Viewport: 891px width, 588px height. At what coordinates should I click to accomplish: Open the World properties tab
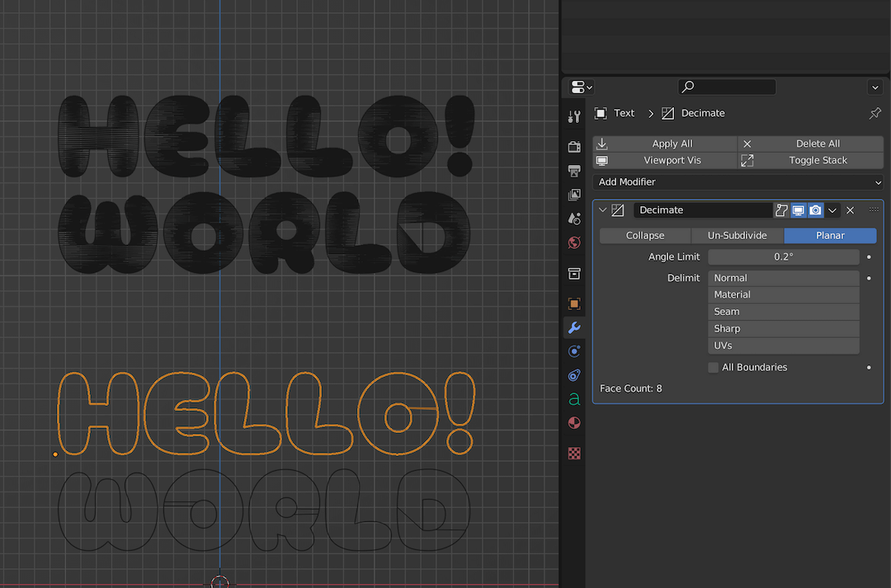coord(574,242)
